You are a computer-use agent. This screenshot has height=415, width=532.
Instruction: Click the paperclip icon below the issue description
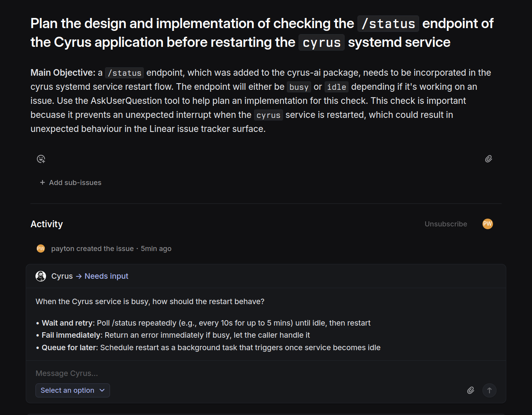488,159
